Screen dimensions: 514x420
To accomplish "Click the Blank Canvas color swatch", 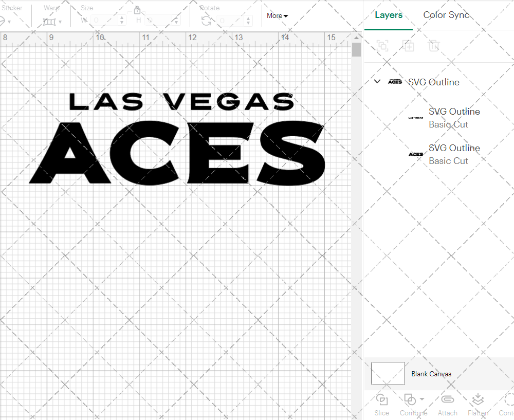I will tap(388, 373).
